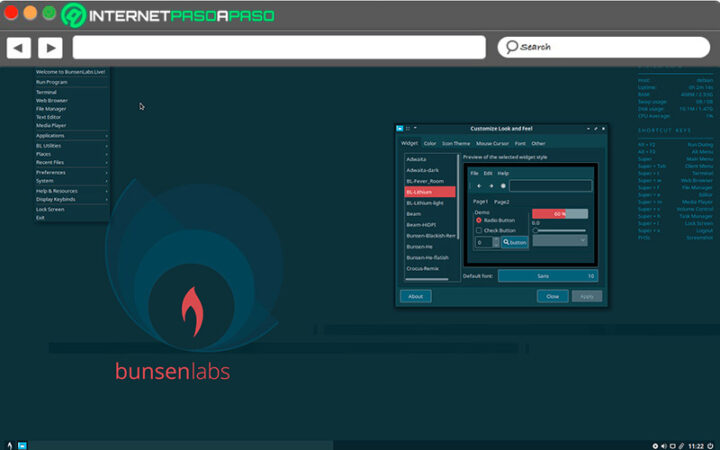The image size is (720, 450).
Task: Choose Terminal from the desktop menu
Action: [46, 92]
